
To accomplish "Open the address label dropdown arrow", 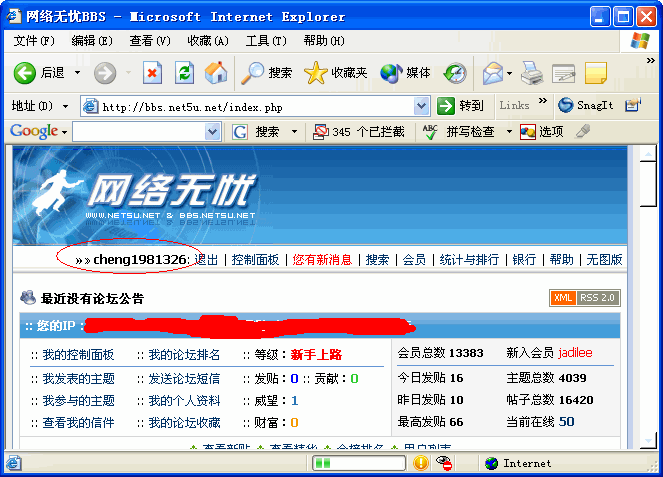I will pyautogui.click(x=66, y=106).
